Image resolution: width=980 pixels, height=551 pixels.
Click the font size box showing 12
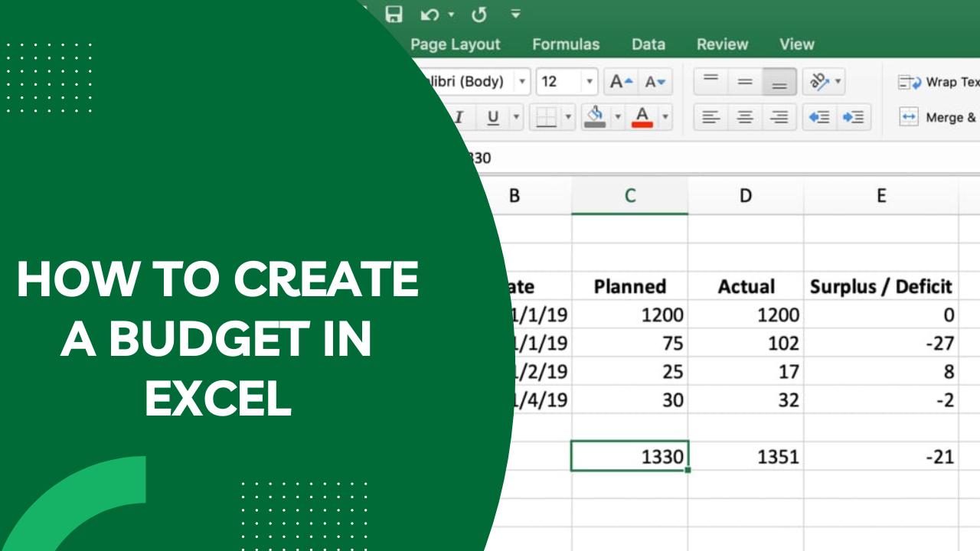(x=559, y=81)
